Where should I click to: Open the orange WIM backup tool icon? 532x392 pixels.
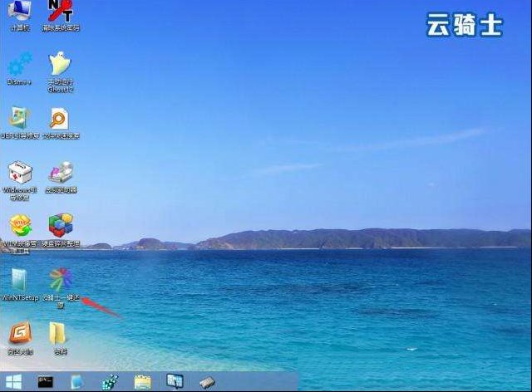click(20, 226)
